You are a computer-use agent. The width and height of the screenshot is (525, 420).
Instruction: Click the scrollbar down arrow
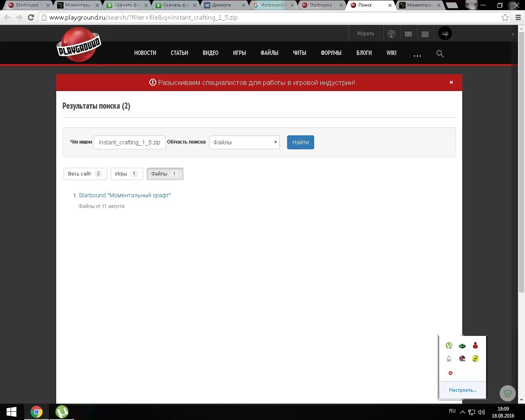click(x=522, y=400)
